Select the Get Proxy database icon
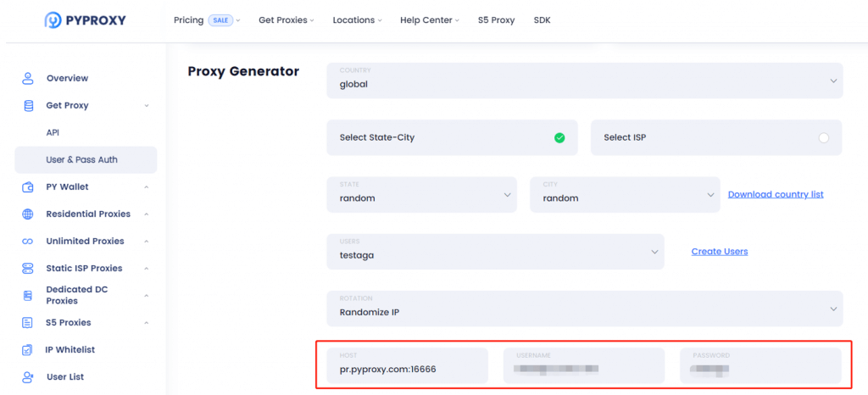Screen dimensions: 868x395 (x=28, y=105)
